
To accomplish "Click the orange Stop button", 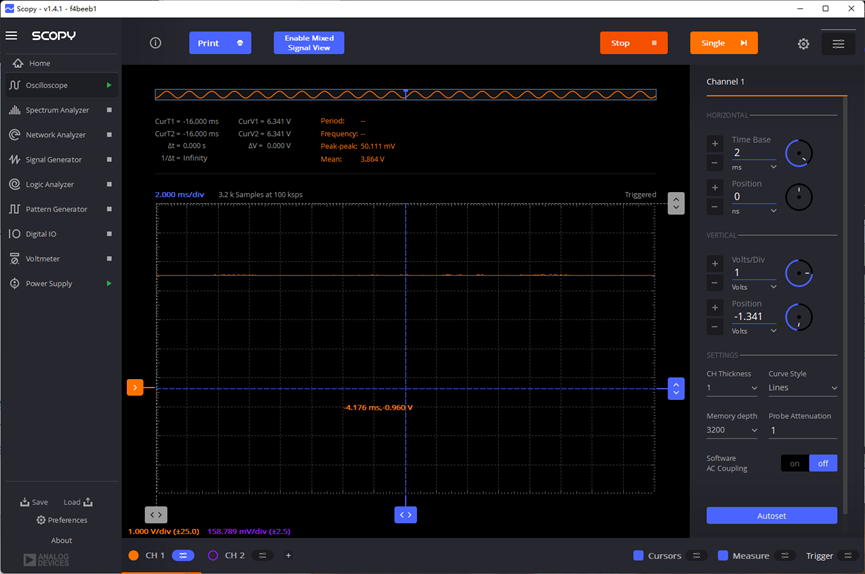I will coord(633,43).
